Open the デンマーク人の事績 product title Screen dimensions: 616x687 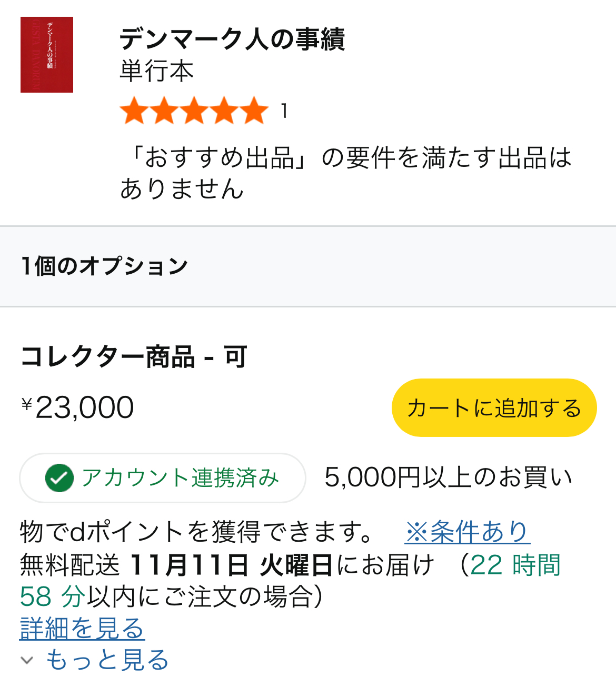(232, 39)
